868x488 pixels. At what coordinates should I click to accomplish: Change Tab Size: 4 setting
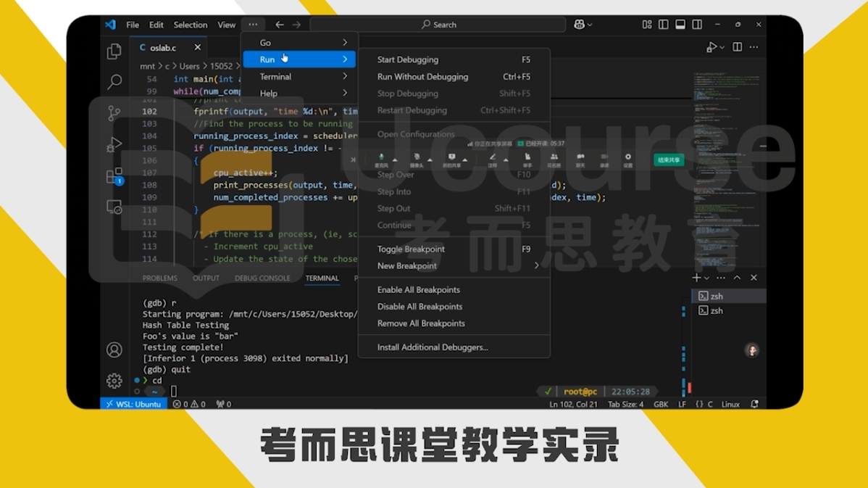pos(625,405)
